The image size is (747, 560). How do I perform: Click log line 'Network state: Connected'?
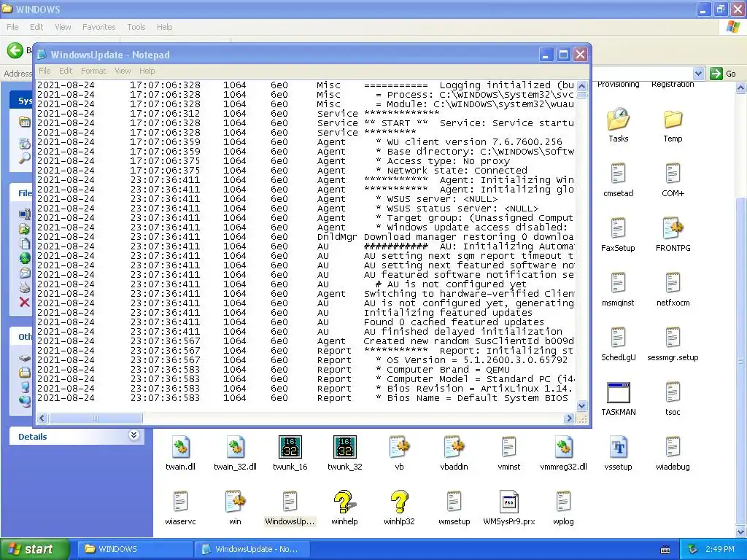point(451,171)
